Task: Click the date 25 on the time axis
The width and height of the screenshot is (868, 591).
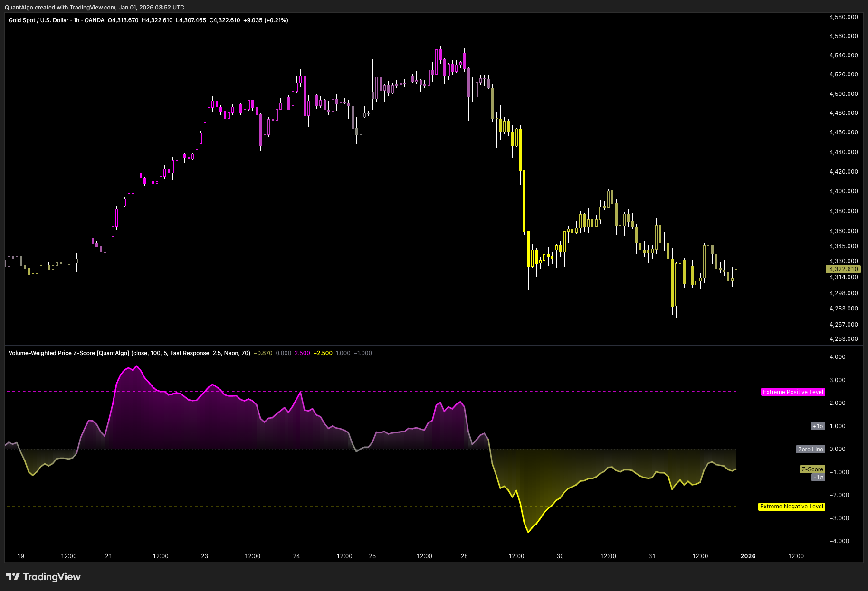Action: tap(372, 556)
